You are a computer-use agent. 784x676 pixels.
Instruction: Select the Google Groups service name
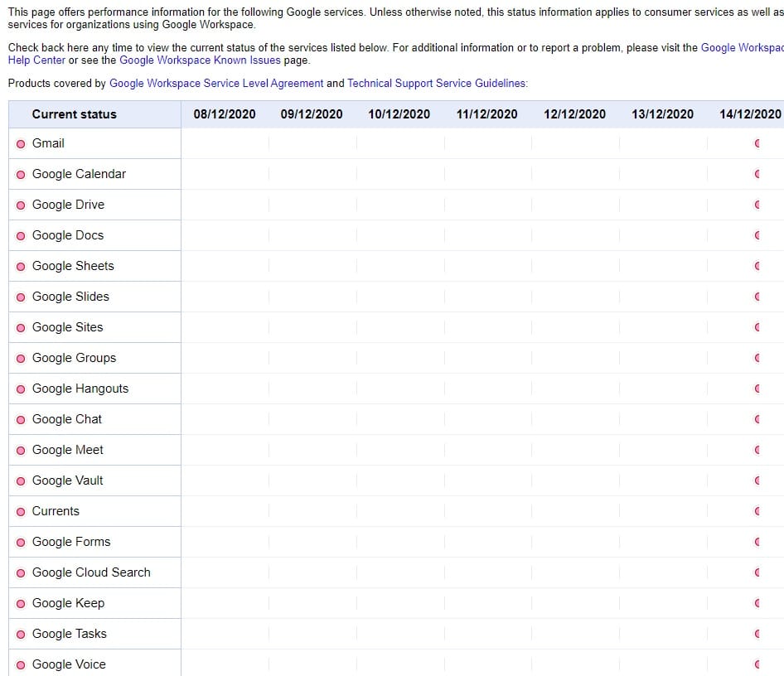pos(74,358)
